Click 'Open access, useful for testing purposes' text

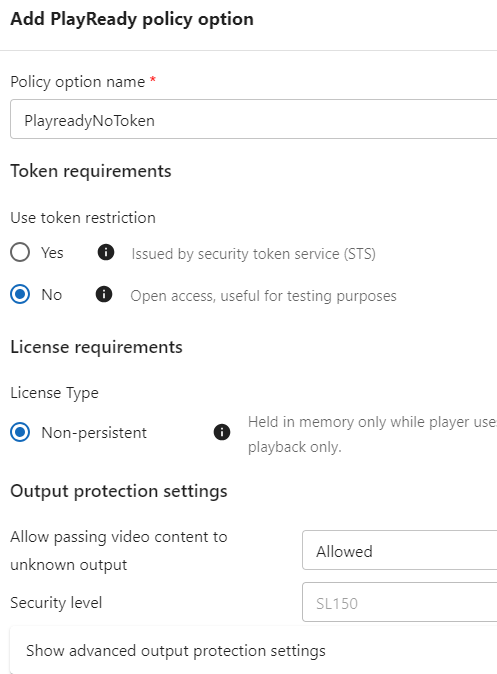pyautogui.click(x=264, y=296)
